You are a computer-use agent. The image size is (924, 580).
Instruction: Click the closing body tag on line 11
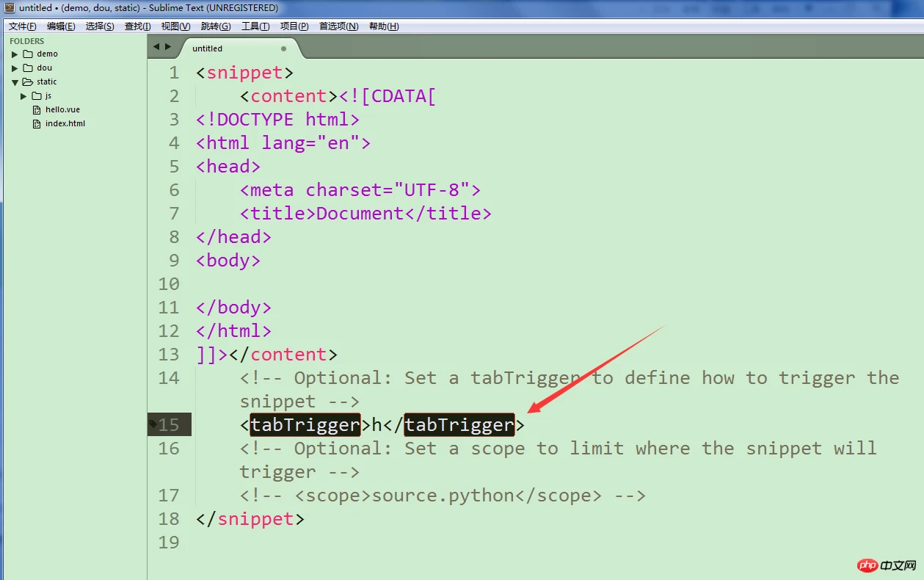(233, 308)
